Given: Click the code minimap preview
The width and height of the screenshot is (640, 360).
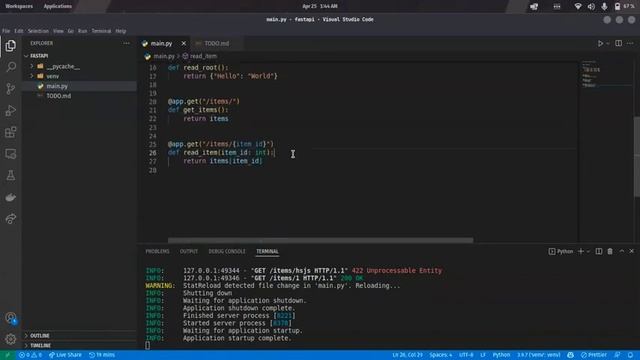Looking at the screenshot, I should pos(607,73).
